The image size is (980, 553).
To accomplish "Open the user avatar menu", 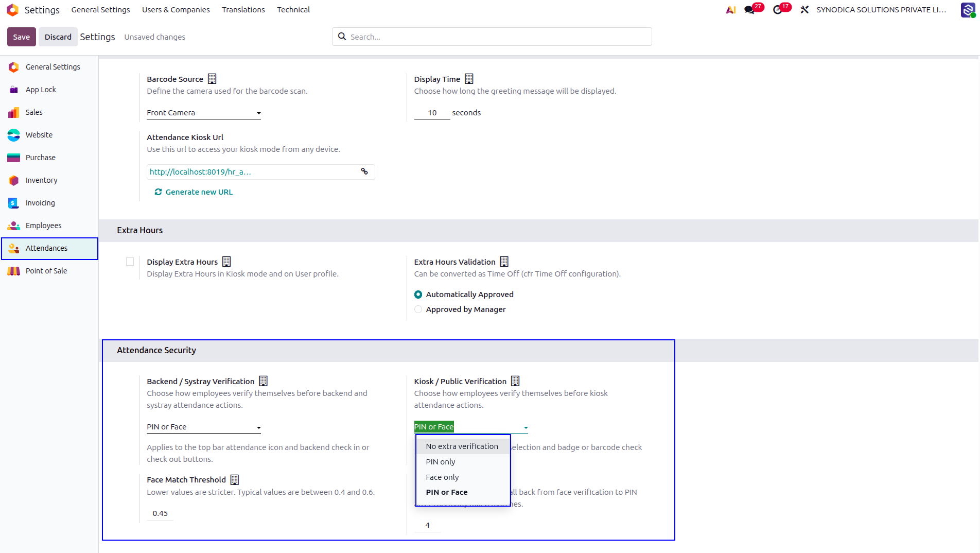I will point(968,10).
